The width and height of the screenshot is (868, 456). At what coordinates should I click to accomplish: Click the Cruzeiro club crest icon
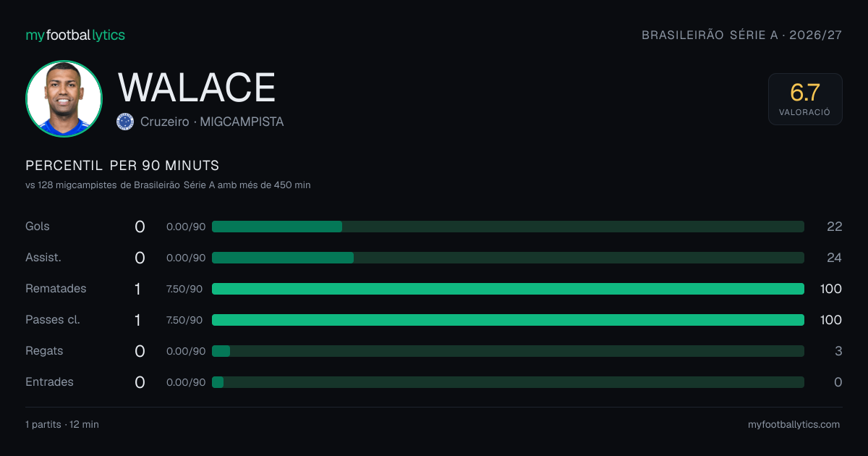point(125,122)
